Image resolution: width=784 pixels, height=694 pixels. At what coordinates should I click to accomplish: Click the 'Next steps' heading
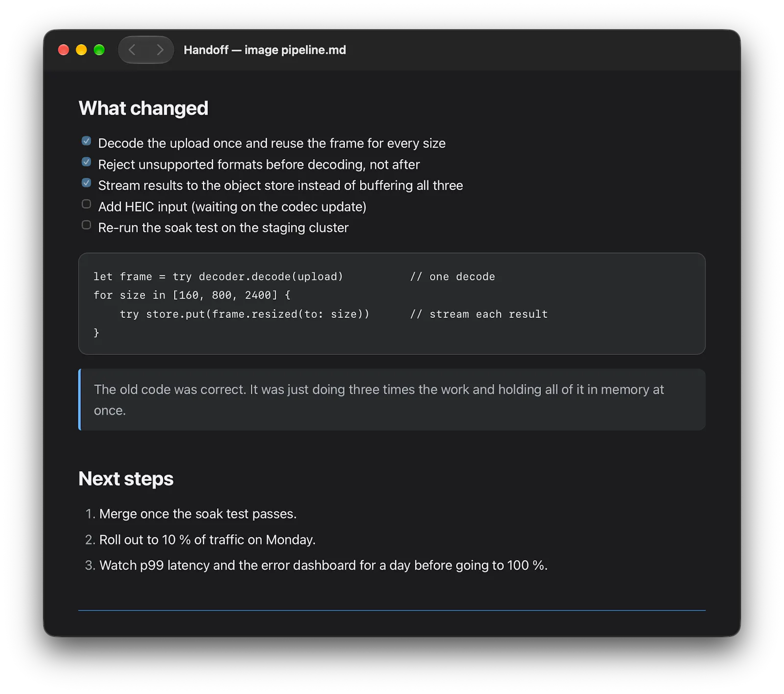(126, 479)
